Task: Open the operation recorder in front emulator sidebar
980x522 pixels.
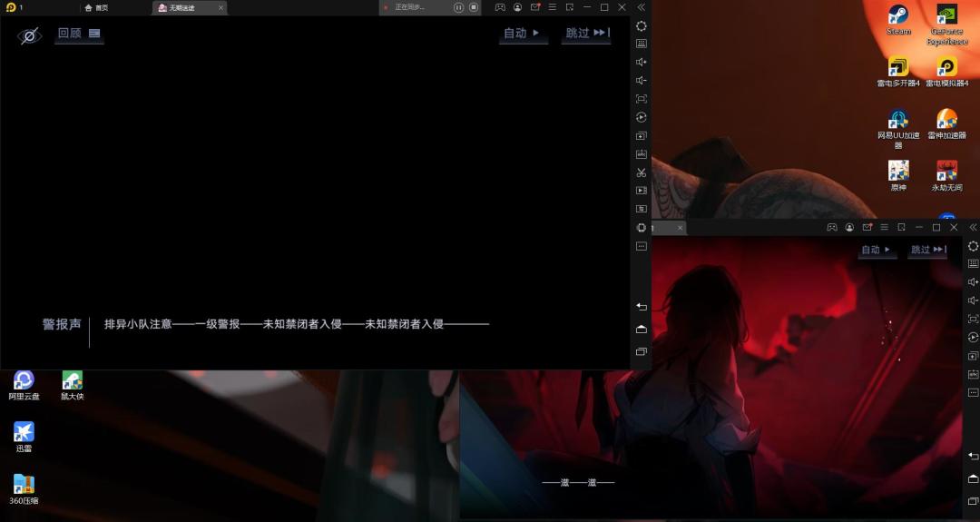Action: click(642, 117)
